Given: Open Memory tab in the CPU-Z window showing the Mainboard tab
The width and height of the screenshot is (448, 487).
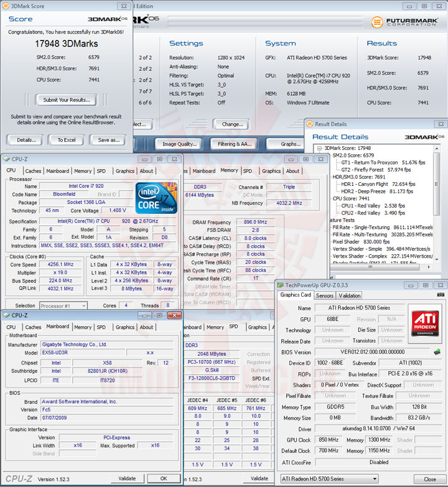Looking at the screenshot, I should tap(83, 327).
